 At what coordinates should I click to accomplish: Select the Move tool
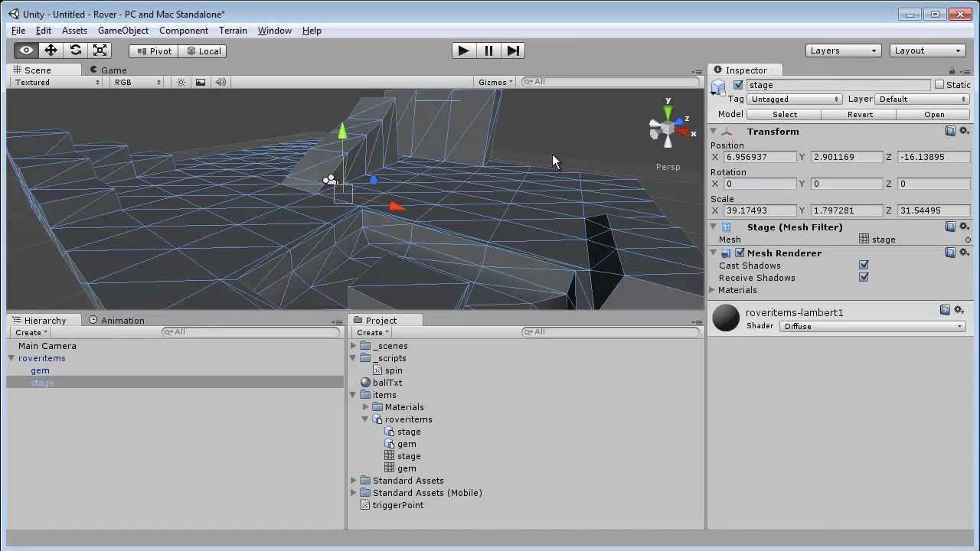(x=51, y=51)
